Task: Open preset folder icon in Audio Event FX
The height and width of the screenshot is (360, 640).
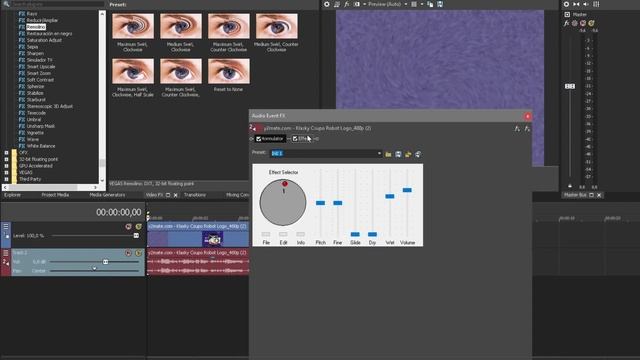Action: coord(388,154)
